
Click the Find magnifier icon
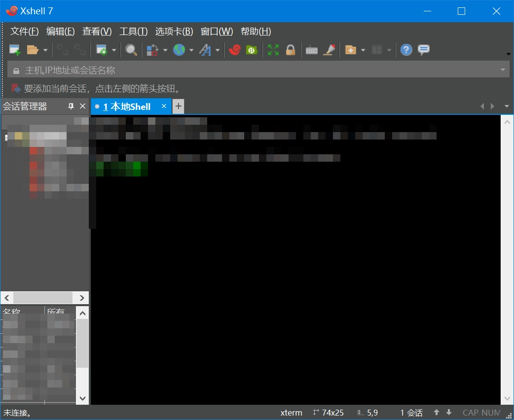tap(131, 50)
